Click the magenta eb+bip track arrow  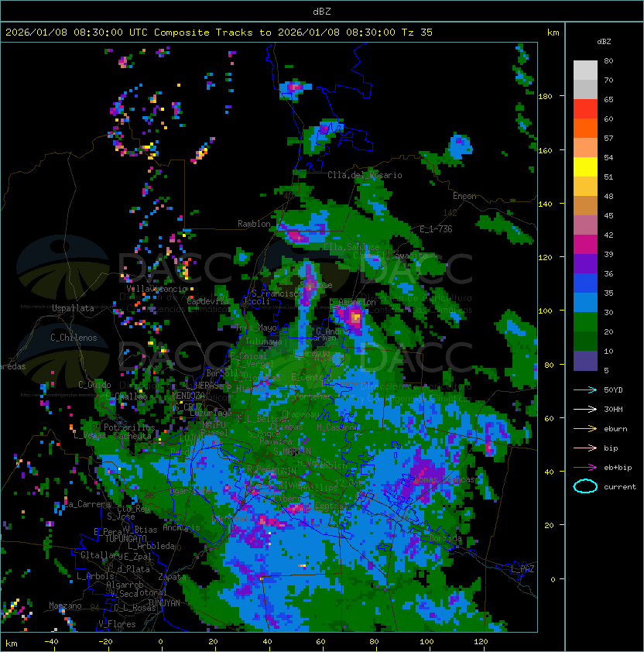point(585,468)
